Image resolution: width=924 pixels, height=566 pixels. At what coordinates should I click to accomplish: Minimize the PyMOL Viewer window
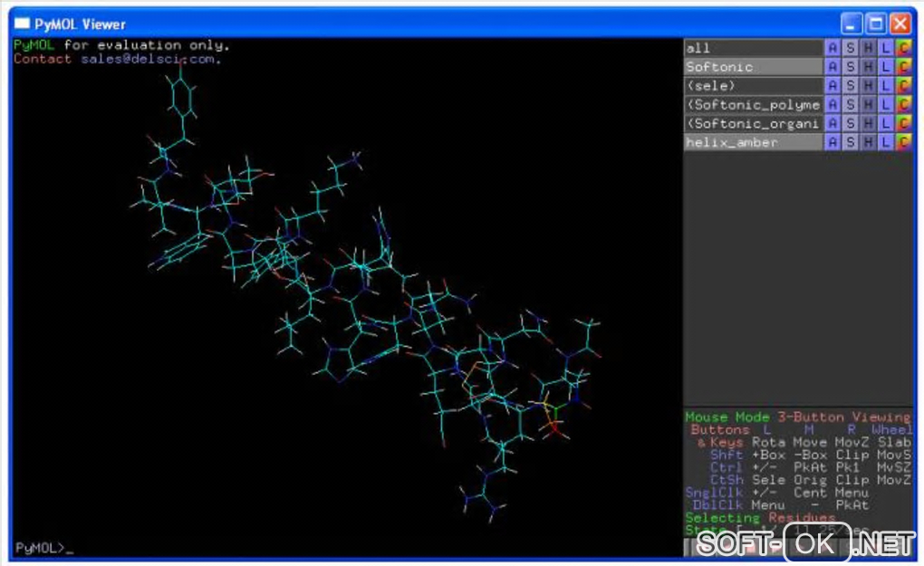pos(851,24)
